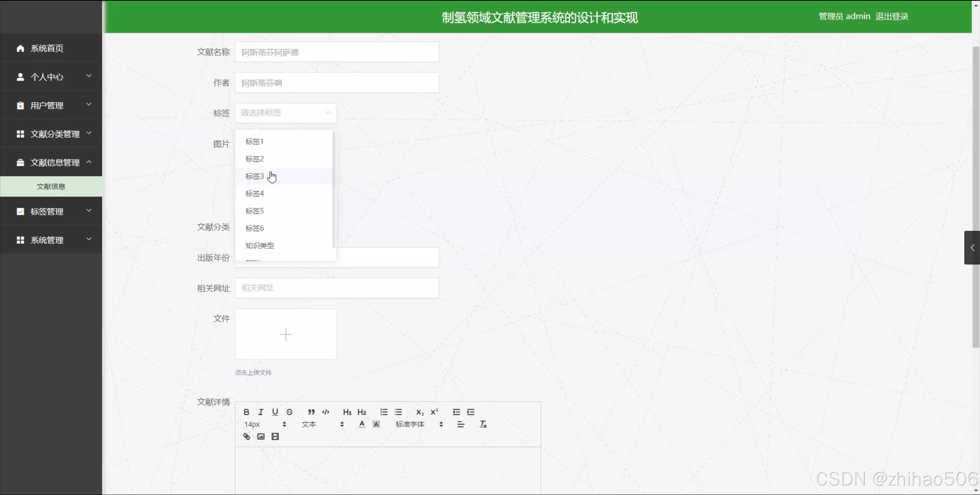The height and width of the screenshot is (495, 980).
Task: Apply italic formatting in the editor
Action: pos(261,412)
